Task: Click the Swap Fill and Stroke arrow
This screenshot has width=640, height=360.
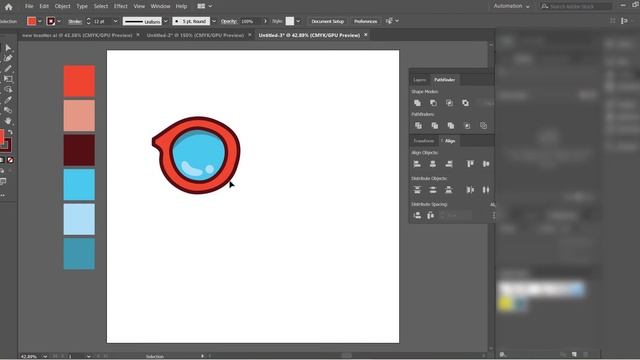Action: [x=10, y=132]
